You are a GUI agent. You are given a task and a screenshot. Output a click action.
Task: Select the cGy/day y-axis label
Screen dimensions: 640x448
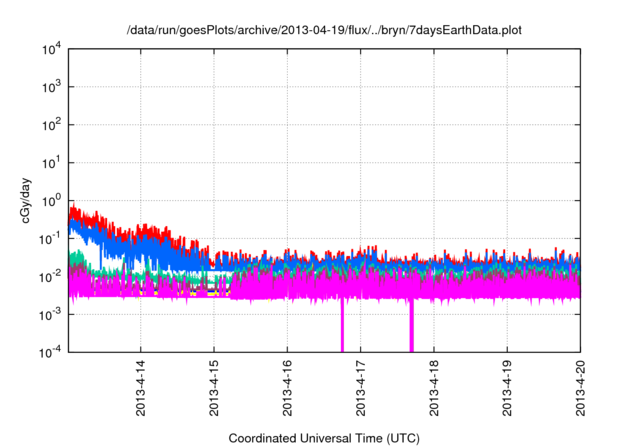click(x=25, y=200)
